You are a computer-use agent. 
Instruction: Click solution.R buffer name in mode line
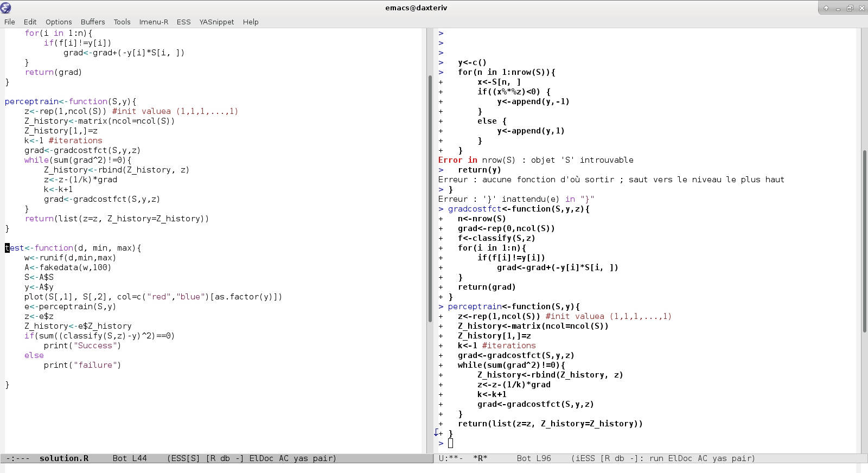click(x=64, y=458)
